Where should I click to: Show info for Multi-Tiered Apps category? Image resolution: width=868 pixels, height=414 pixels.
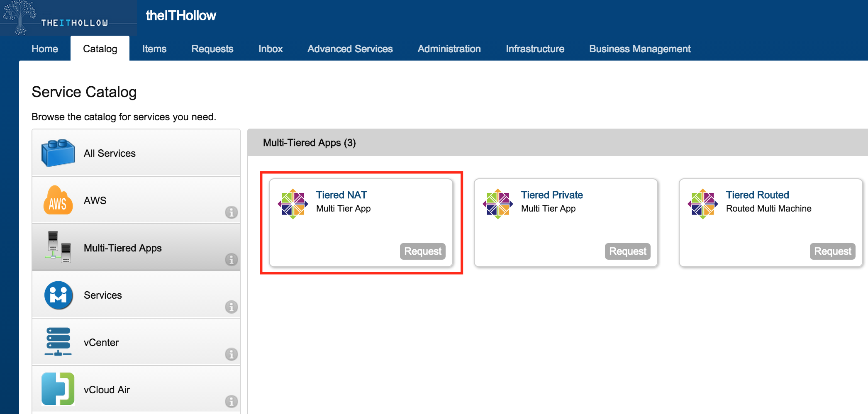[x=231, y=260]
